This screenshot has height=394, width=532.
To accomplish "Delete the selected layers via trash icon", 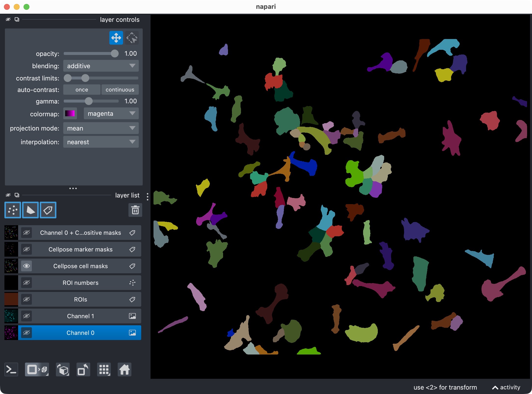I will pos(135,210).
